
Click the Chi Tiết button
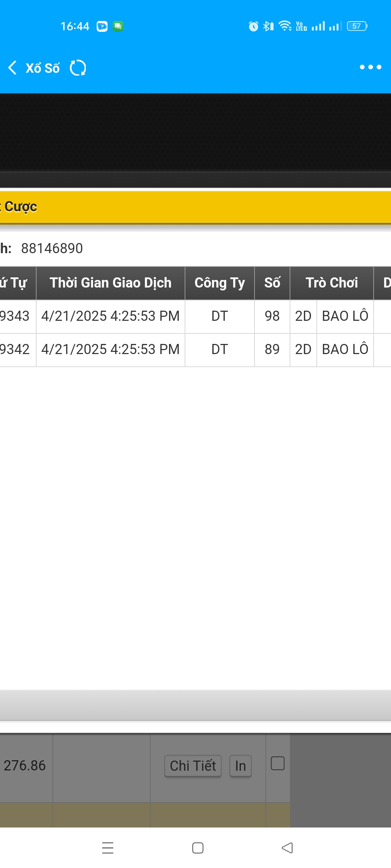pos(193,766)
